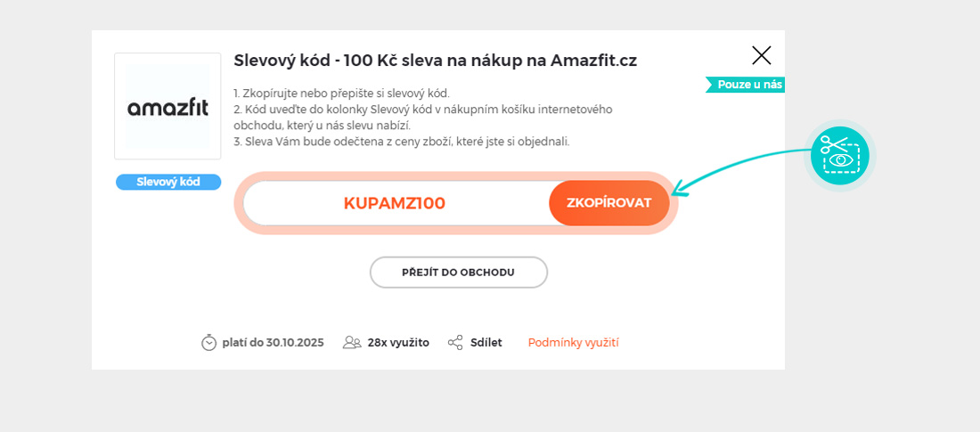Click the 28x využito usage text
The image size is (980, 432).
point(398,342)
